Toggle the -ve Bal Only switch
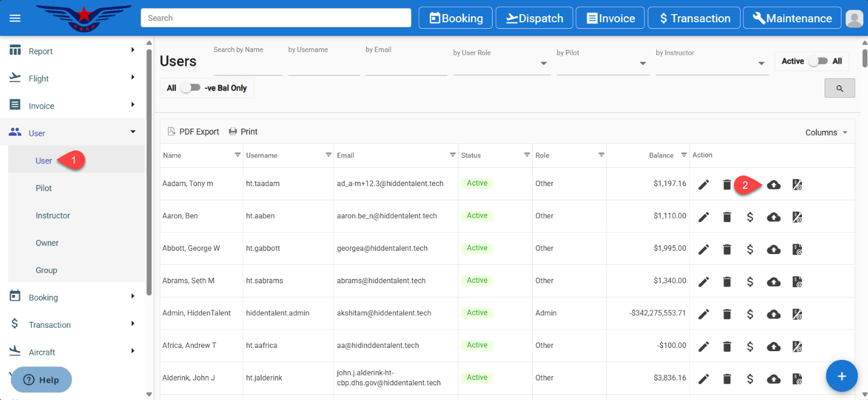Viewport: 868px width, 400px height. 190,88
